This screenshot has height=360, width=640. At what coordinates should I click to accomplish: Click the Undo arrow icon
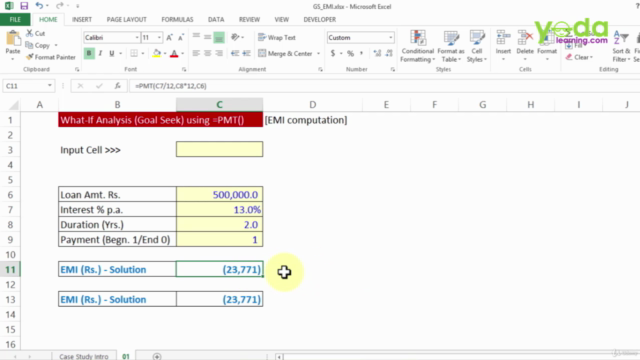39,6
